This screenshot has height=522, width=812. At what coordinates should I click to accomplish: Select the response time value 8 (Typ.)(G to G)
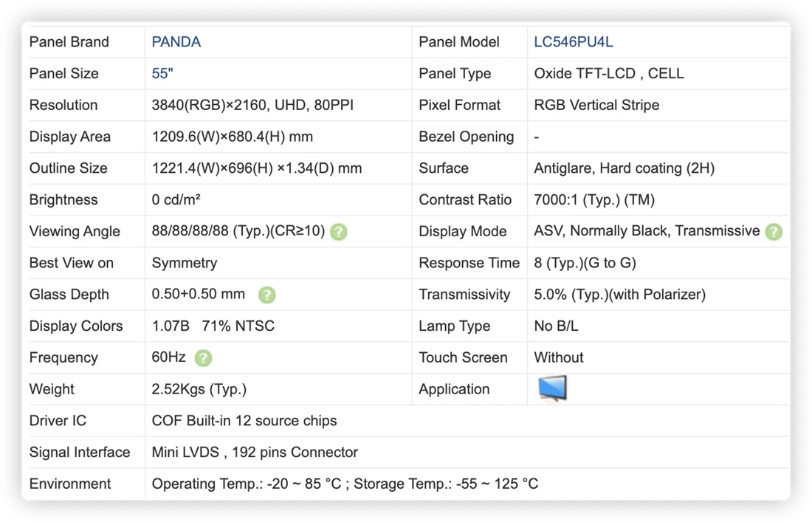click(x=585, y=263)
